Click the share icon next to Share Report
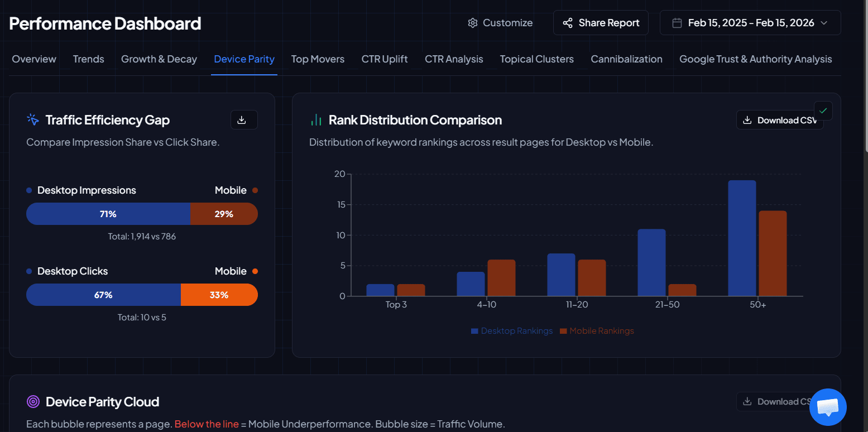Screen dimensions: 868x432 [x=568, y=23]
